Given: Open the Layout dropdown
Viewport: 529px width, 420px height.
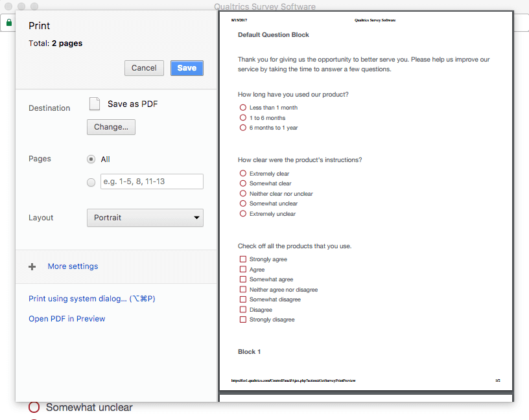Looking at the screenshot, I should (x=145, y=218).
